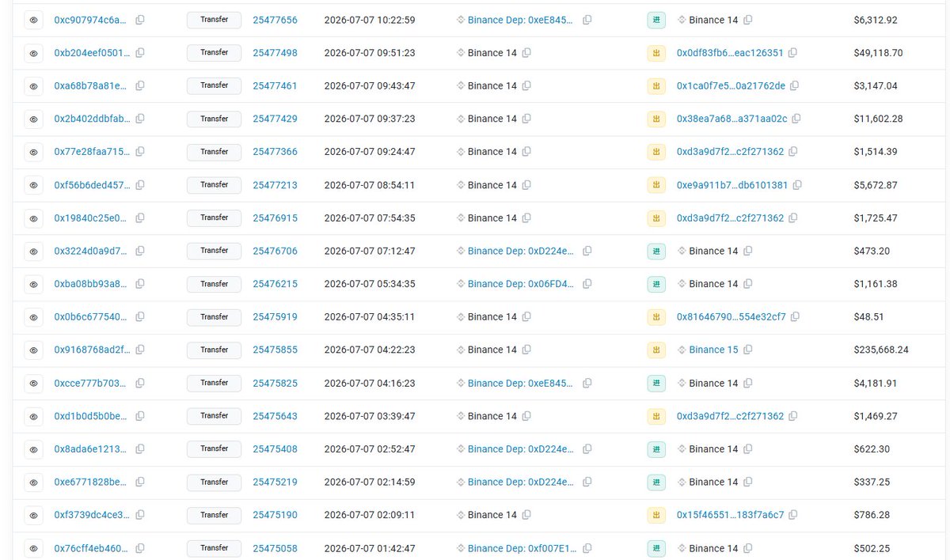Click the direction badge in the $235,668.24 row

(x=655, y=350)
